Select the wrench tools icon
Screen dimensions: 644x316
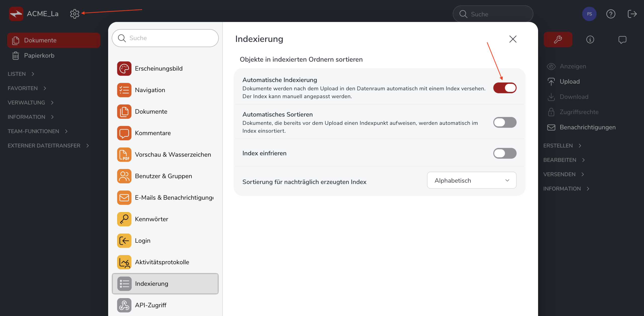[x=558, y=40]
